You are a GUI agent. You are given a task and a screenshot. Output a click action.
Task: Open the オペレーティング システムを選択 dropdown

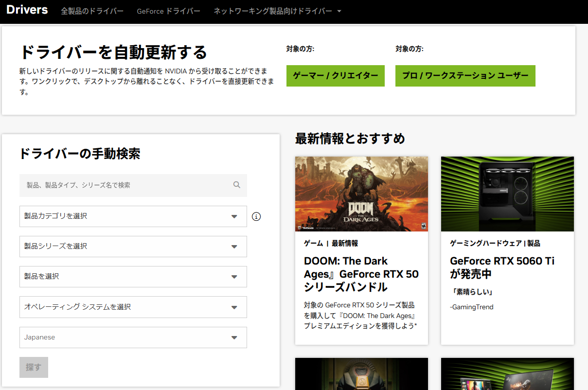coord(133,307)
